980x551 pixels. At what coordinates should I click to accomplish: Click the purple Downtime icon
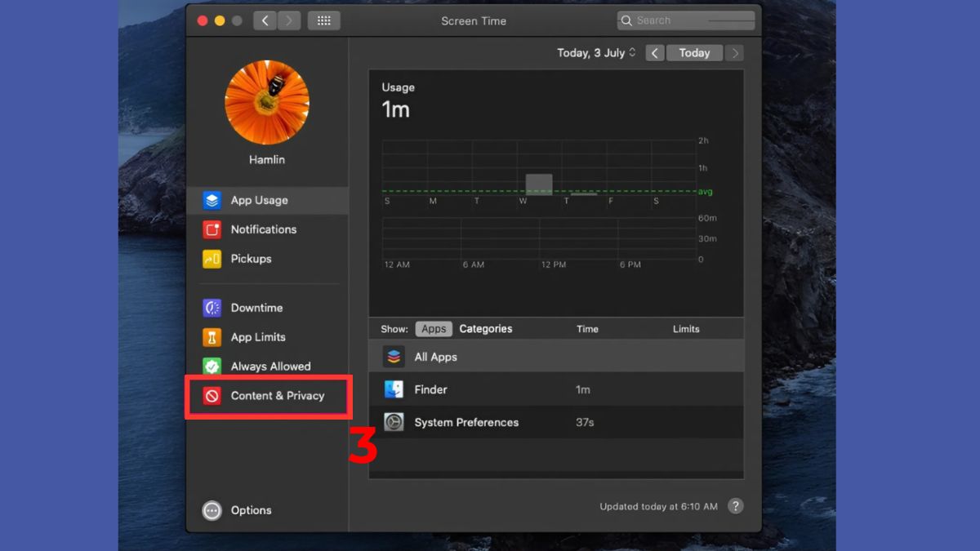coord(212,308)
